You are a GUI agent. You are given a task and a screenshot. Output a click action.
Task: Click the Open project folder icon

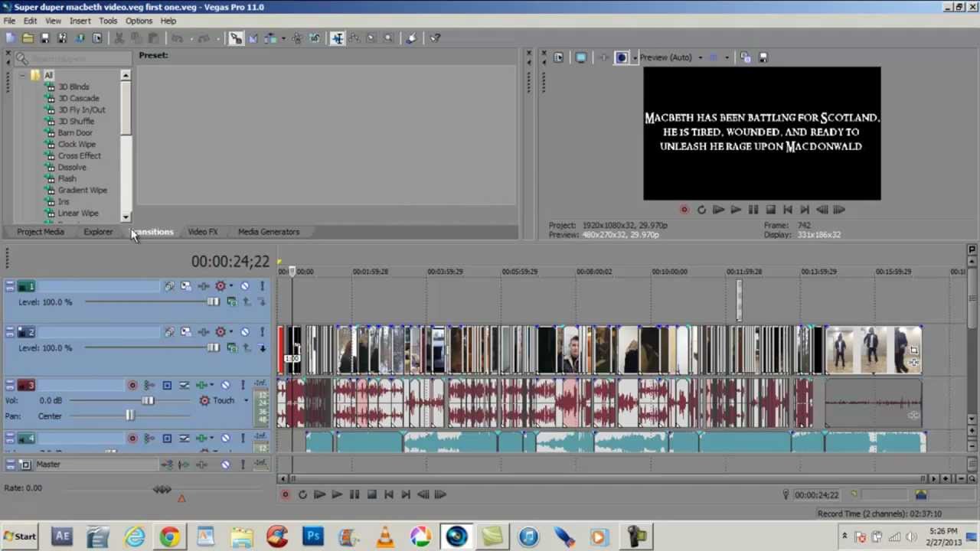coord(28,38)
